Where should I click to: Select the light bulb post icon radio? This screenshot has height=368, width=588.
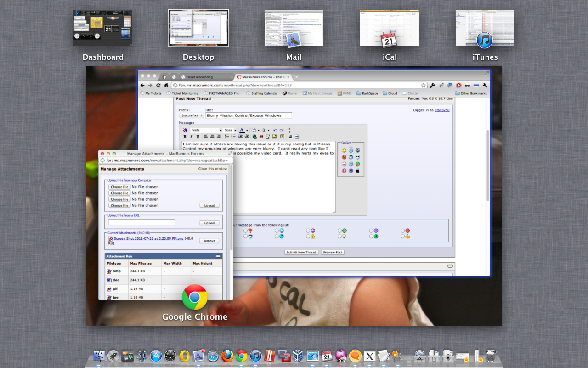pos(339,236)
